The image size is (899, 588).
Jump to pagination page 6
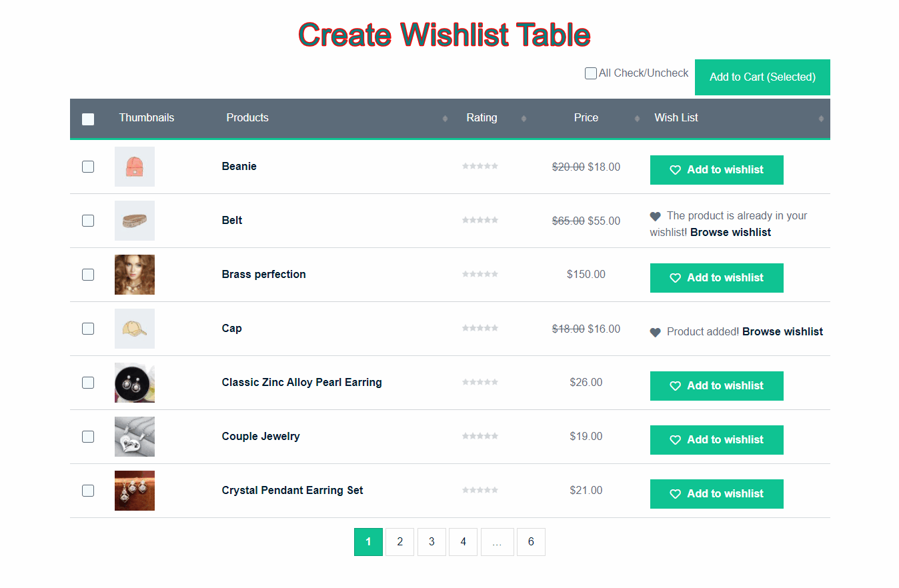point(531,542)
